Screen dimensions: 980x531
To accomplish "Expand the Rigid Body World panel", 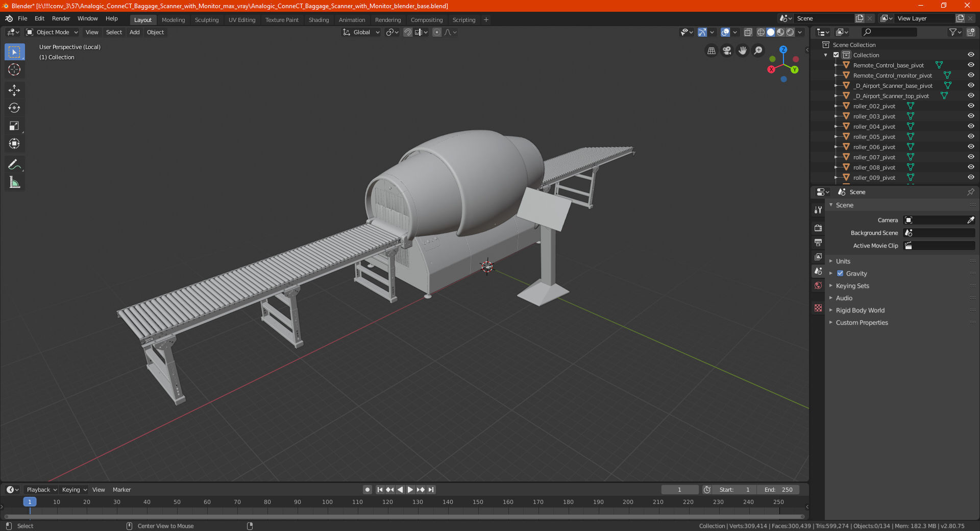I will (x=860, y=310).
